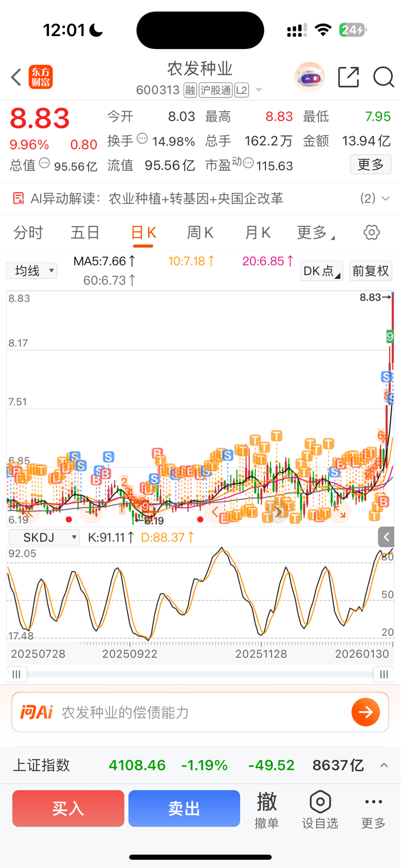
Task: Tap MA5:7.66 moving average value
Action: coord(104,261)
